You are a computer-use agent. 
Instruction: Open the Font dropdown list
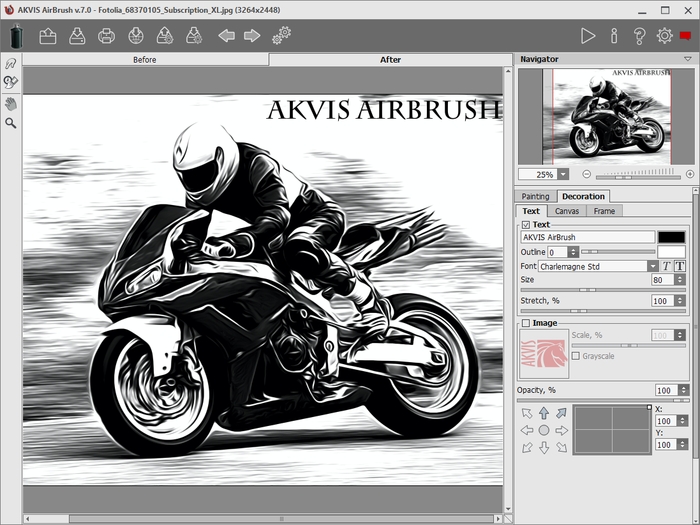point(653,267)
